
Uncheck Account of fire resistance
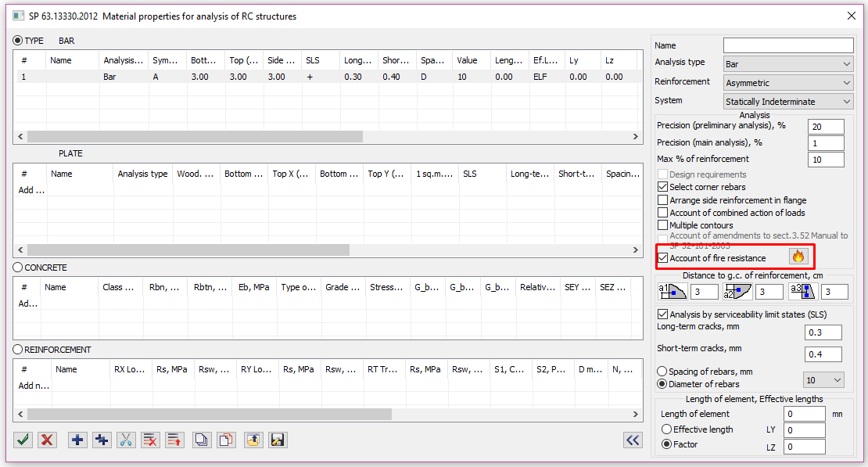[x=663, y=258]
